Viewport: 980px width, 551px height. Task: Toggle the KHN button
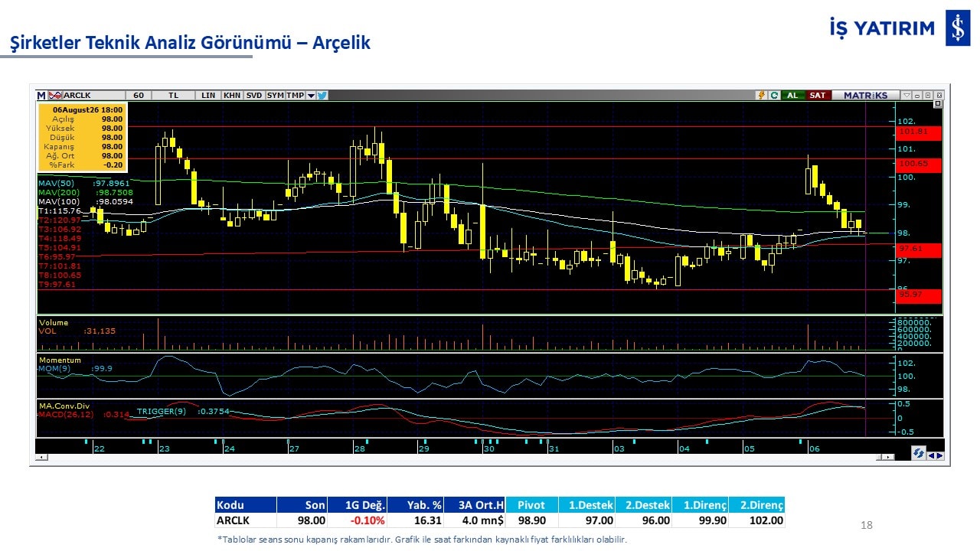tap(232, 96)
